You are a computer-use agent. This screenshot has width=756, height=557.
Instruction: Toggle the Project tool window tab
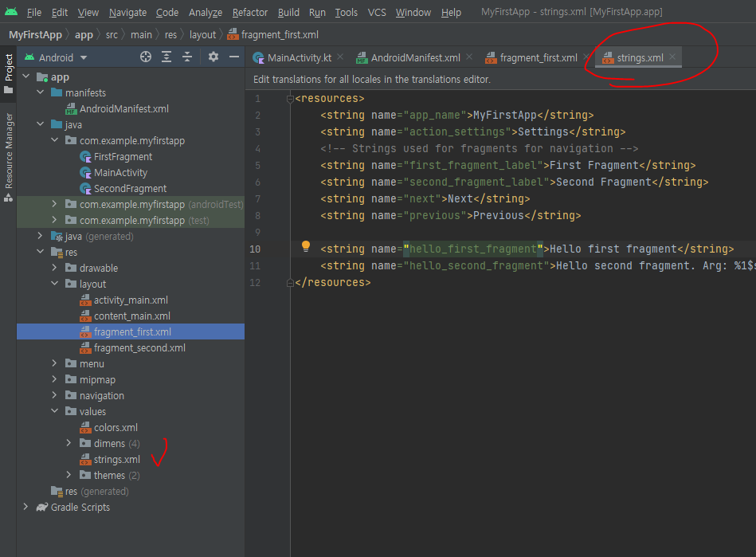[x=9, y=73]
